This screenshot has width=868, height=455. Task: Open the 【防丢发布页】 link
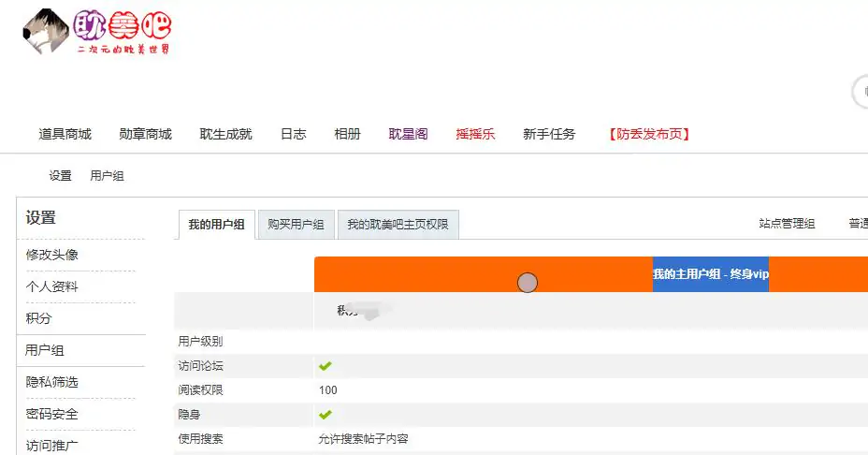[649, 134]
